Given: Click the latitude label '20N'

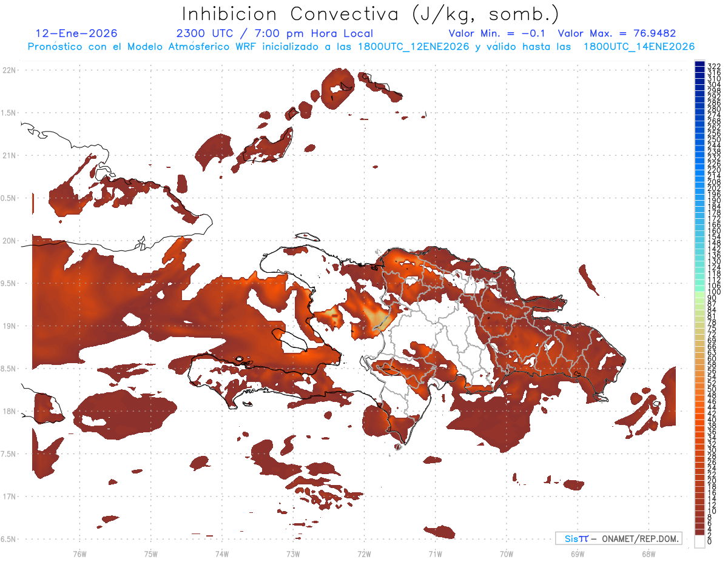Looking at the screenshot, I should pyautogui.click(x=9, y=241).
